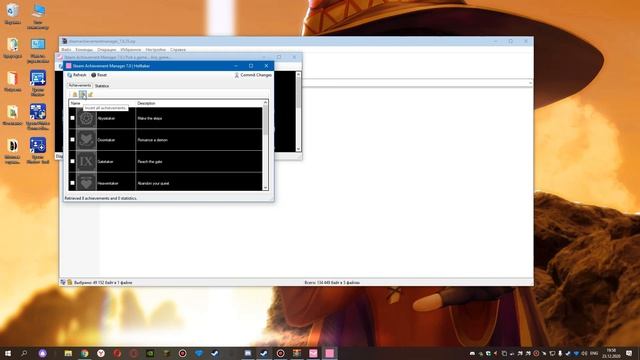Click the Invert all achievements icon
640x360 pixels.
(x=83, y=94)
